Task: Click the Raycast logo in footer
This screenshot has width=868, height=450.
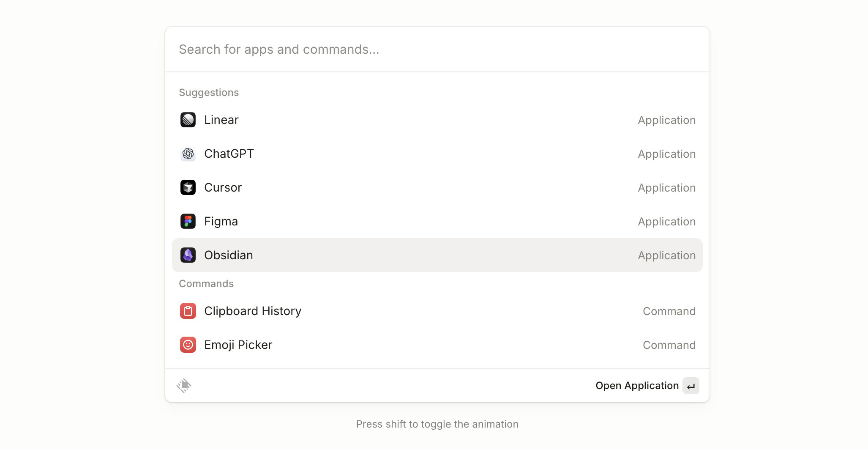Action: [x=184, y=386]
